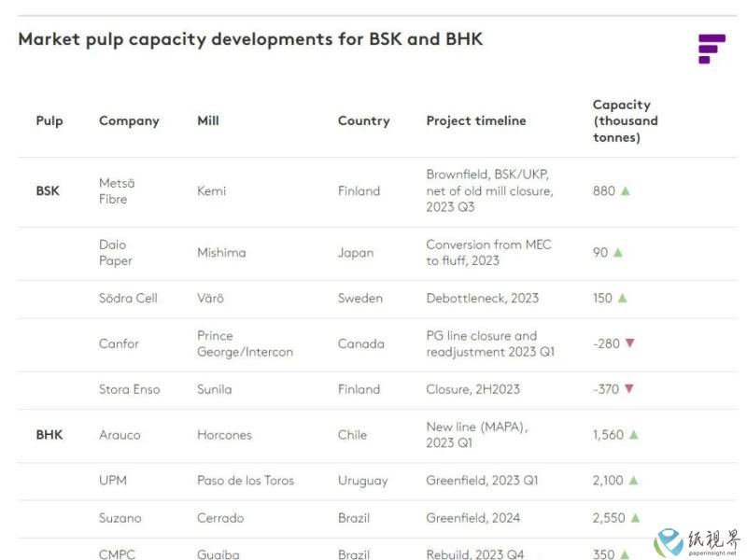Click the 'Uruguay' country cell
The width and height of the screenshot is (747, 560).
click(363, 481)
